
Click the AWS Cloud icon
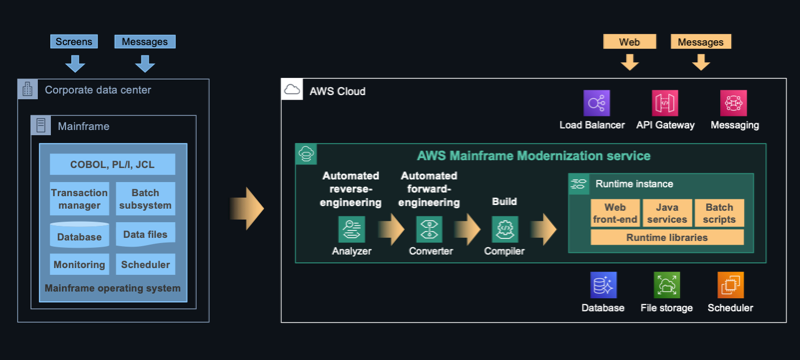292,90
